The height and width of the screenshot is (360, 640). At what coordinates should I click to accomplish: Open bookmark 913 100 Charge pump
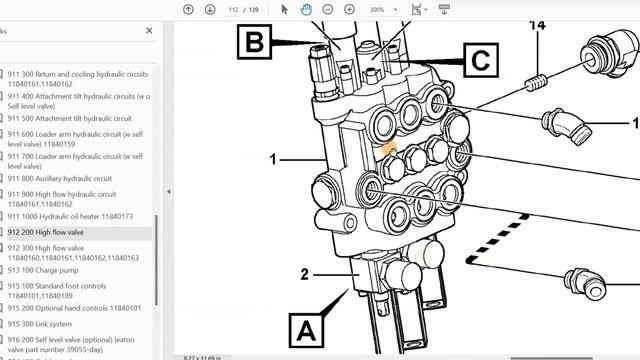tap(43, 270)
